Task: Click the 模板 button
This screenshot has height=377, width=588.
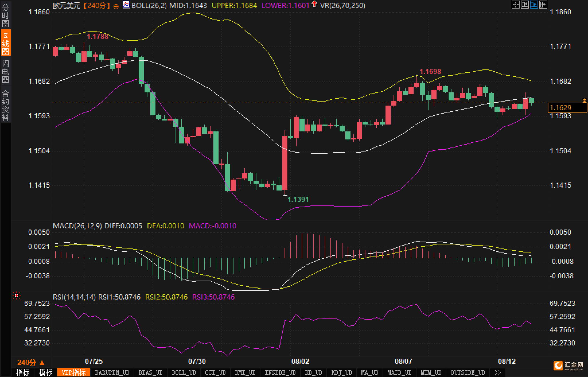Action: pos(46,372)
